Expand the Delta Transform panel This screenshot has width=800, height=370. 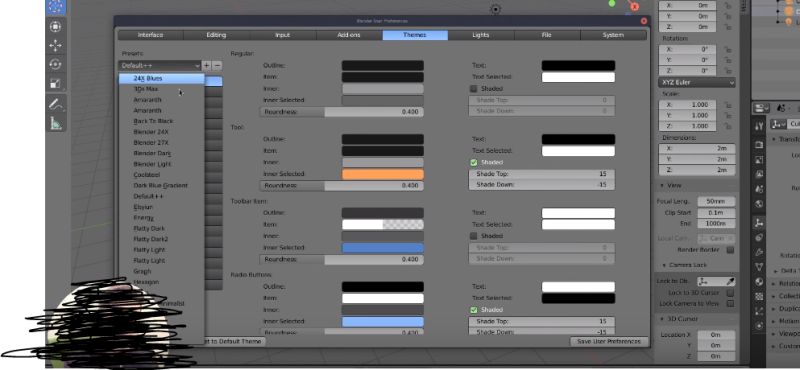(776, 271)
